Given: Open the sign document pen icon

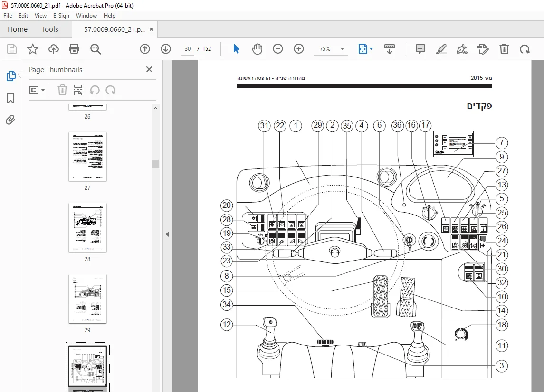Looking at the screenshot, I should pos(462,49).
